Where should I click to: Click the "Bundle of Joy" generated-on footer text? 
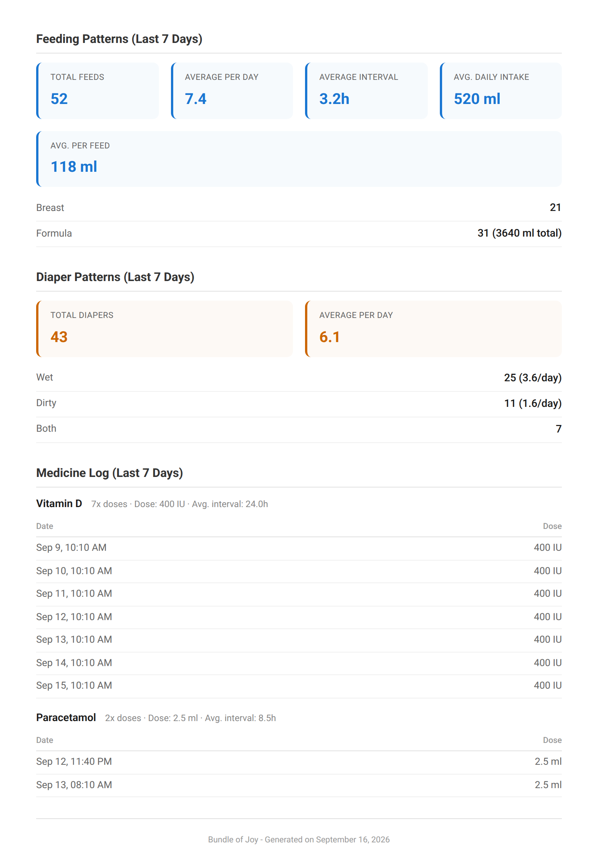(x=299, y=840)
